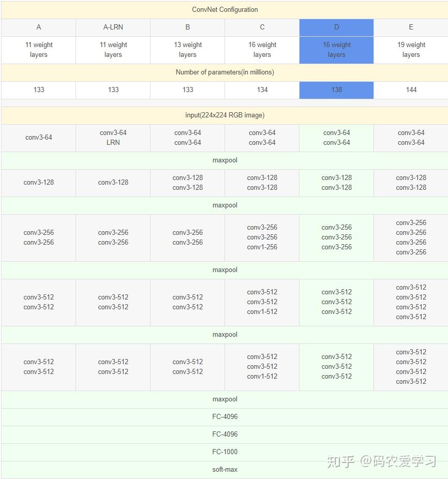Click the highlighted 'conv3-256' stack in column D

tap(336, 237)
